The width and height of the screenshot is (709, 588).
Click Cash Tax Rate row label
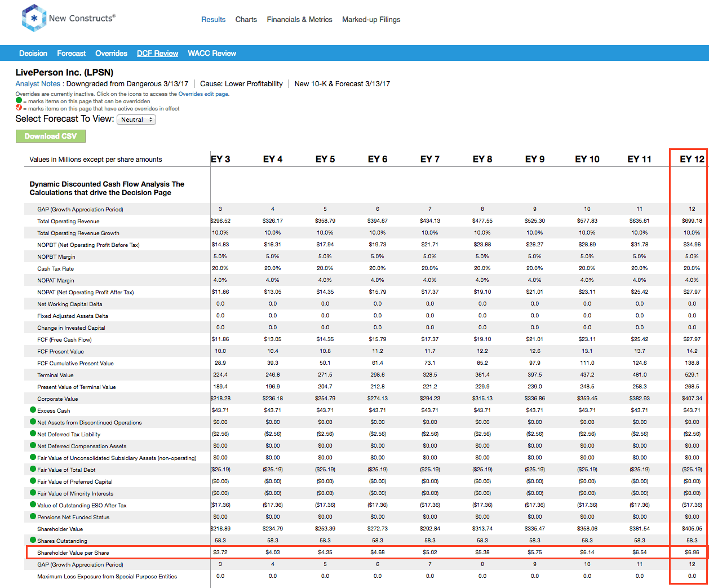pos(55,268)
